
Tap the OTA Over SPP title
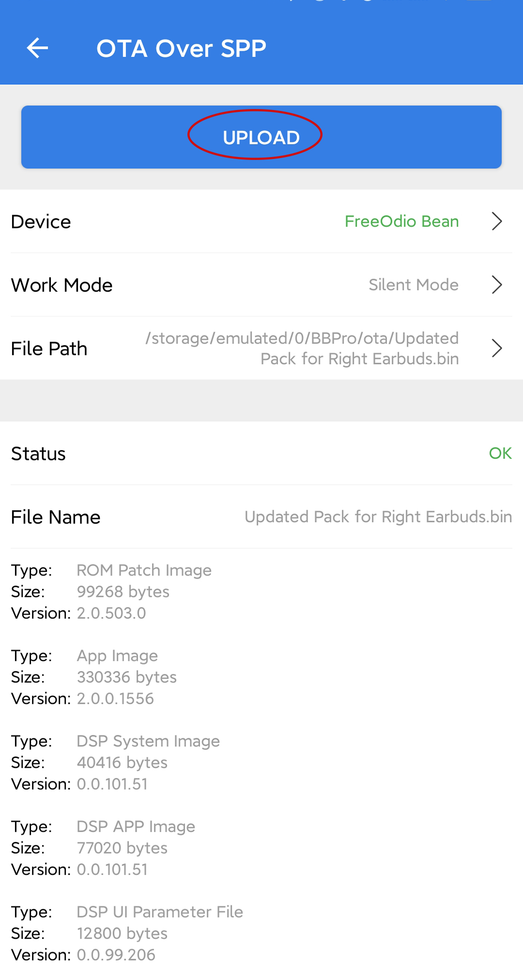click(x=182, y=48)
